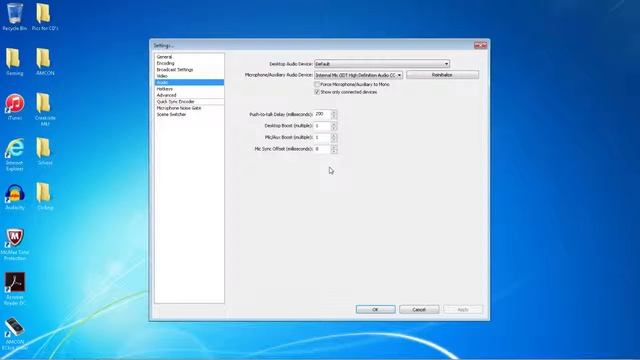The image size is (640, 360).
Task: Close the Settings dialog window
Action: tap(480, 45)
